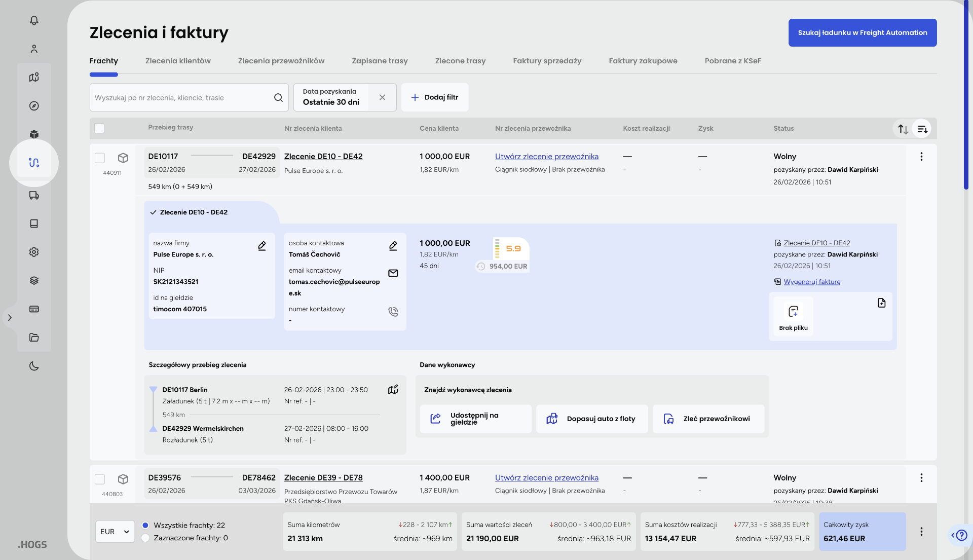Viewport: 973px width, 560px height.
Task: Click the phone icon next to numer kontaktowy
Action: [393, 312]
